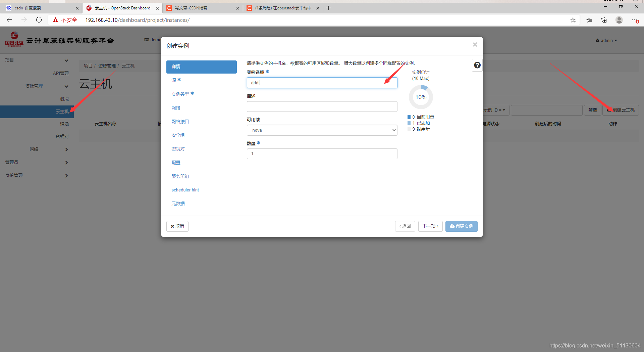Close the 创建实例 dialog with X
This screenshot has height=352, width=644.
click(475, 45)
